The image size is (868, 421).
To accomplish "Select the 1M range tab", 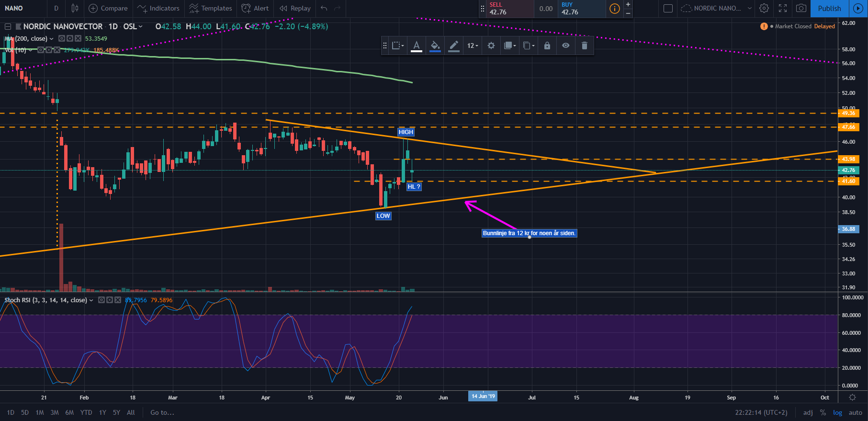I will click(x=40, y=412).
